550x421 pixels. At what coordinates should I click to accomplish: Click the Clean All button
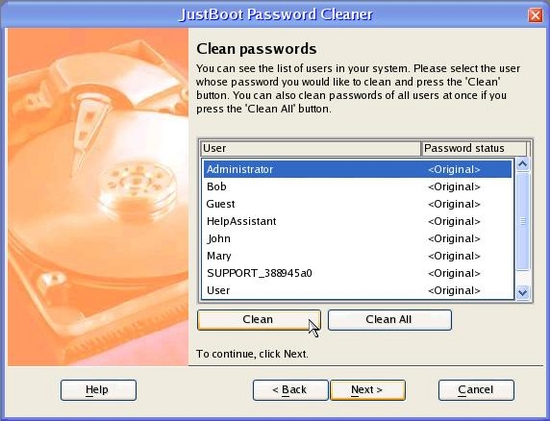(389, 320)
